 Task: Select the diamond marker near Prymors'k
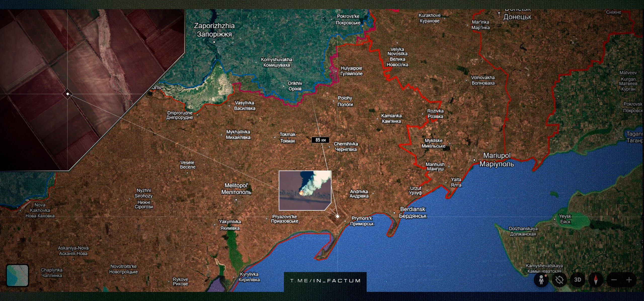tap(338, 216)
